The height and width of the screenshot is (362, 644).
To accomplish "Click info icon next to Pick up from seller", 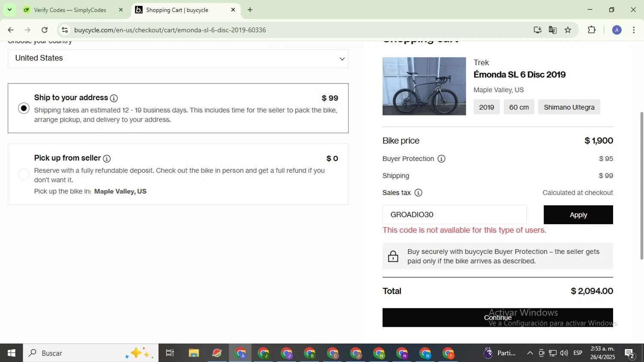I will point(107,158).
